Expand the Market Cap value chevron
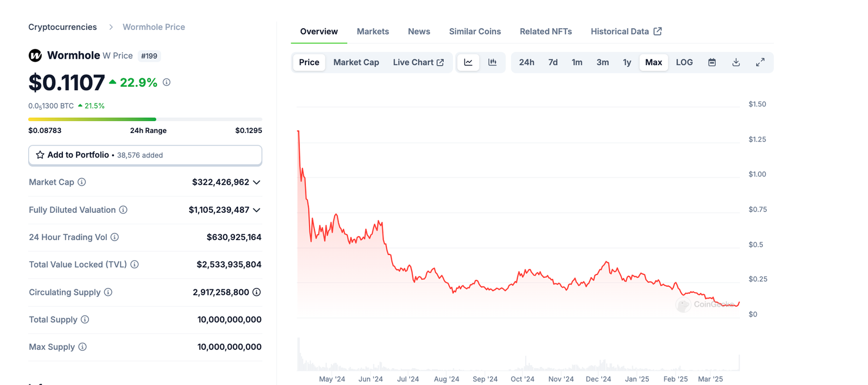This screenshot has height=385, width=868. (257, 182)
